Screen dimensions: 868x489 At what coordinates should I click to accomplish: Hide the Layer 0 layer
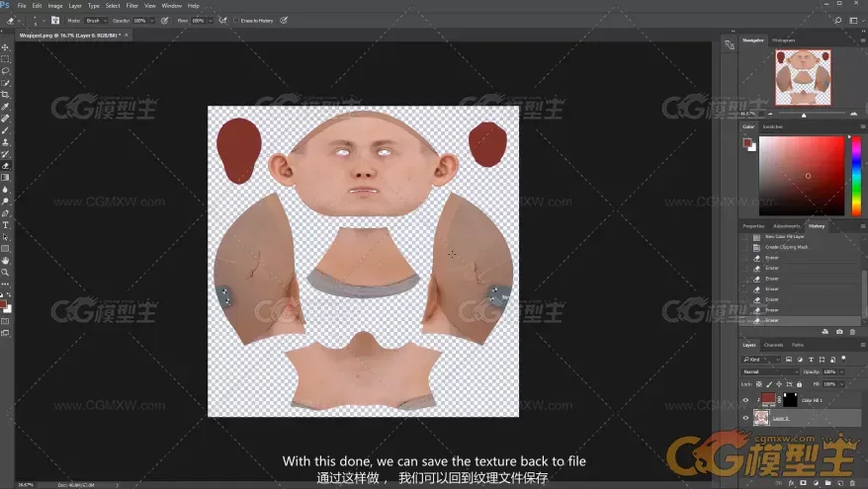745,418
